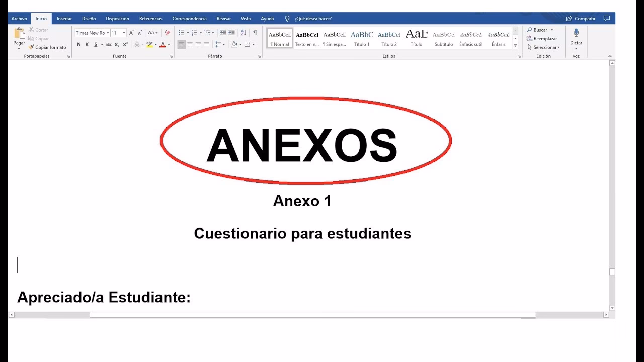Image resolution: width=644 pixels, height=362 pixels.
Task: Pick a font color from the A swatch
Action: [x=163, y=44]
